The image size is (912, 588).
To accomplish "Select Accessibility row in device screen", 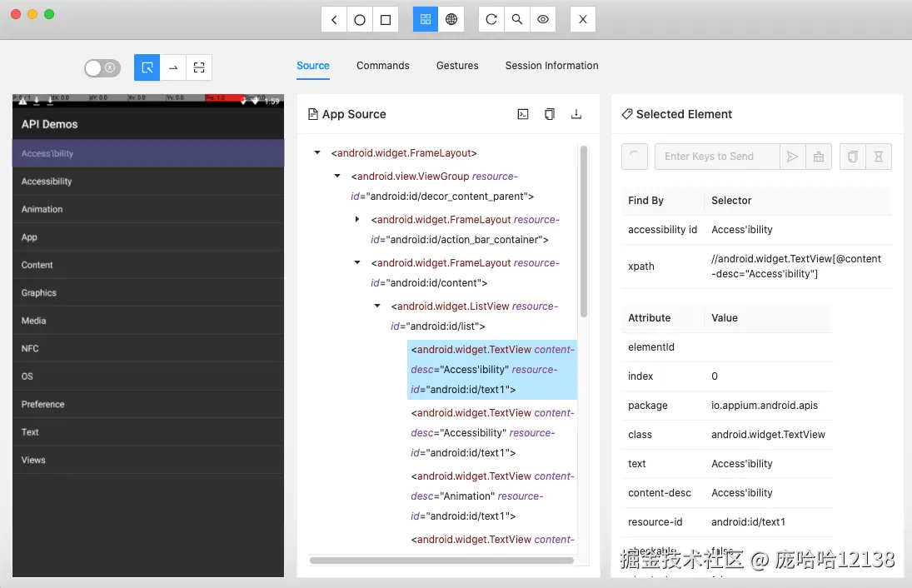I will point(148,182).
